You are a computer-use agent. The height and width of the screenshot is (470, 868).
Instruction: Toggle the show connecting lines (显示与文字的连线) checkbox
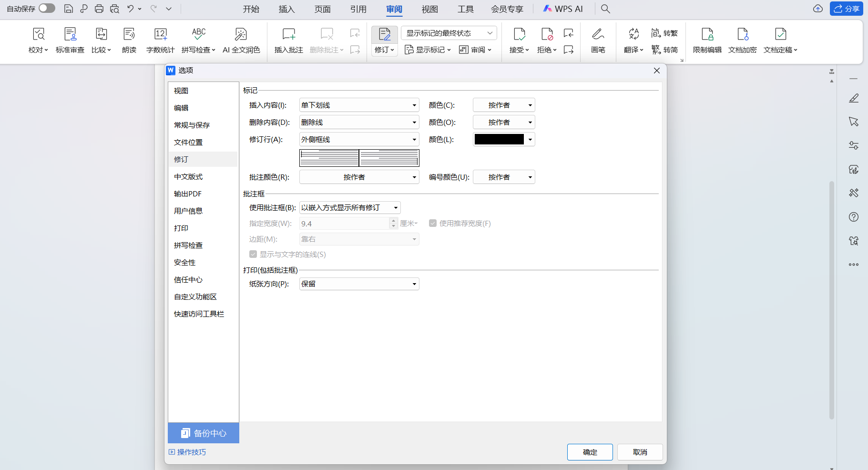(253, 254)
